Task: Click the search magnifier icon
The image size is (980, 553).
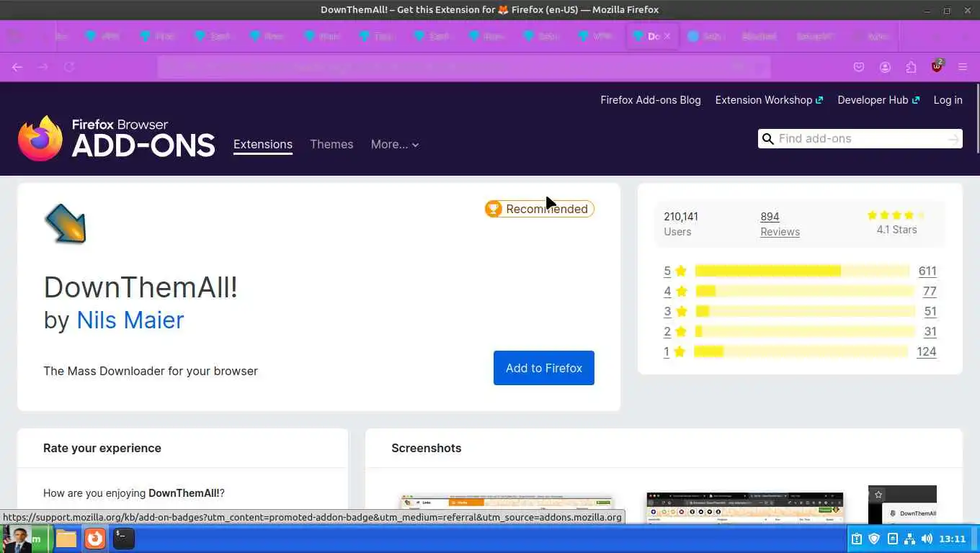Action: (768, 139)
